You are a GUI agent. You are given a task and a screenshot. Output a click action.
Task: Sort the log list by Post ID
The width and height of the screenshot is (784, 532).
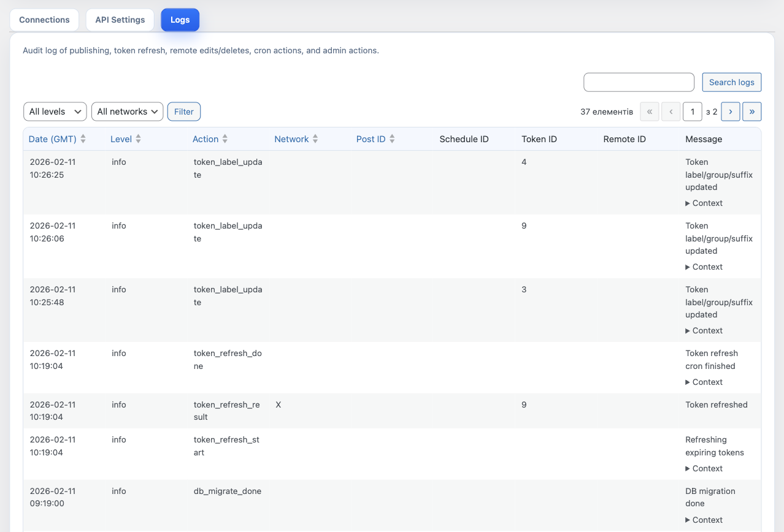[375, 139]
